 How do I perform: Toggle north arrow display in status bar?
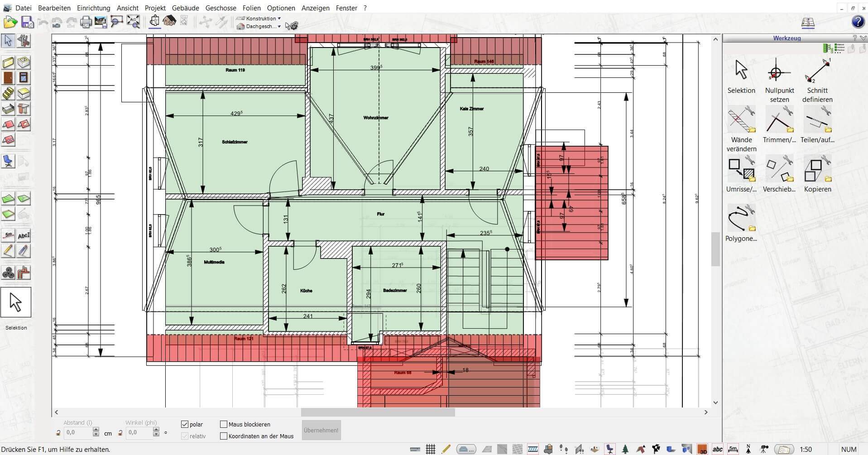pos(748,449)
